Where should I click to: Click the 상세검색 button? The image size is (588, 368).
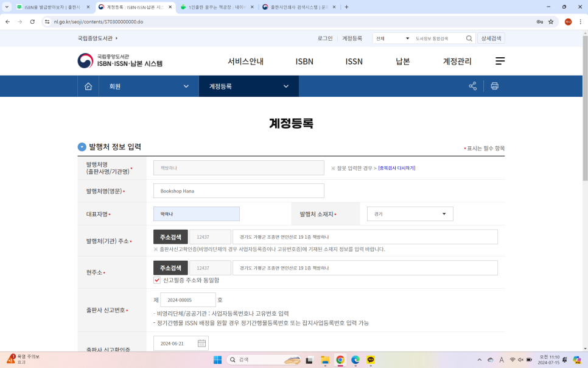pos(491,38)
